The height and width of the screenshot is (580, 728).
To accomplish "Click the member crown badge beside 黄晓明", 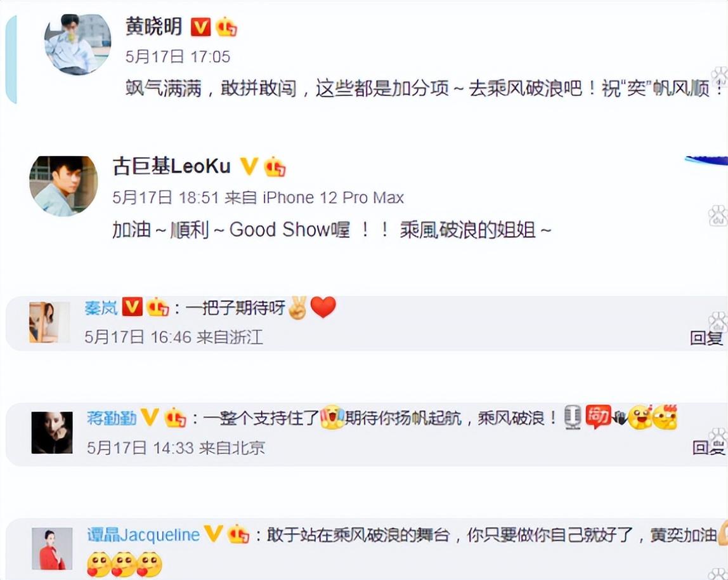I will [x=226, y=27].
